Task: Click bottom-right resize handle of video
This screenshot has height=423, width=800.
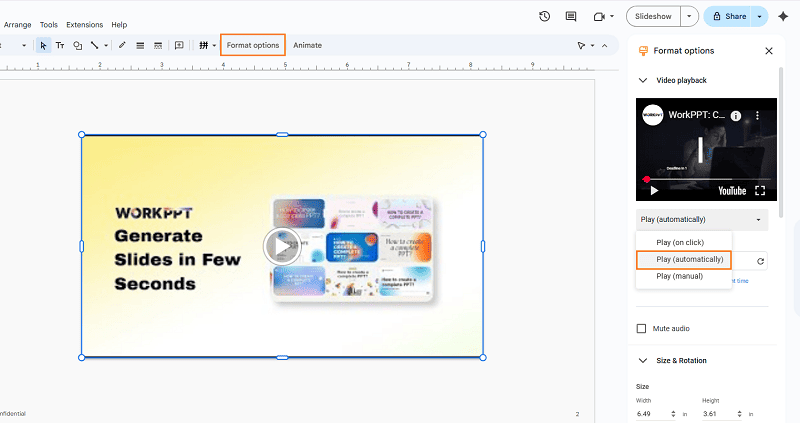Action: [x=483, y=357]
